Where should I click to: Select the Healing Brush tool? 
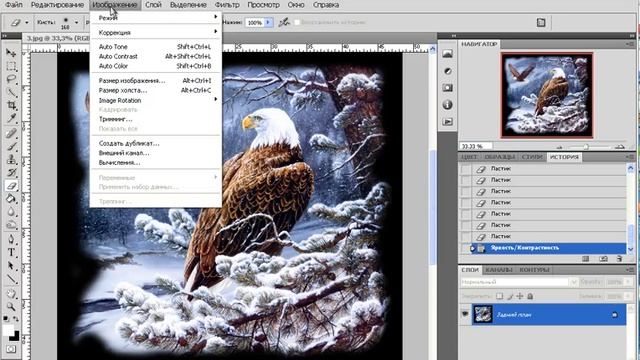coord(11,133)
